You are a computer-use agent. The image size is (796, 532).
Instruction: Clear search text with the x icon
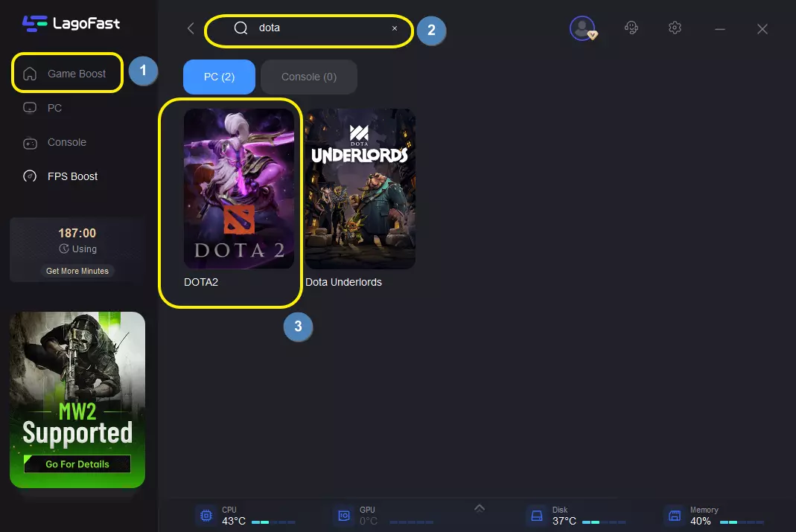pyautogui.click(x=395, y=28)
